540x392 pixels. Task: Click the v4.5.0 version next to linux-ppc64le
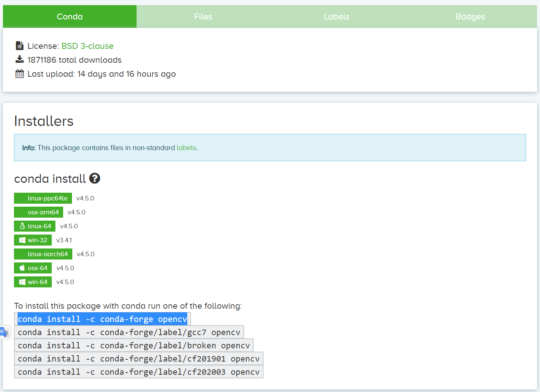(85, 198)
